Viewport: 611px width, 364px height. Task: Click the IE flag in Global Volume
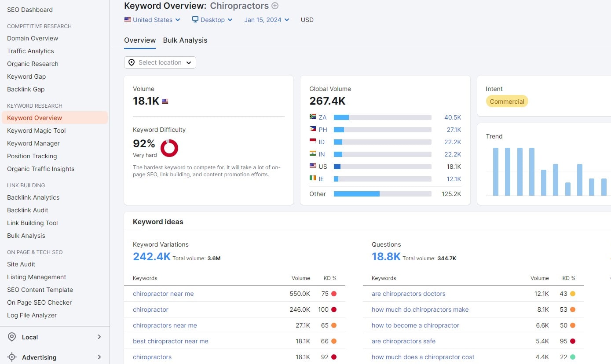(x=313, y=178)
